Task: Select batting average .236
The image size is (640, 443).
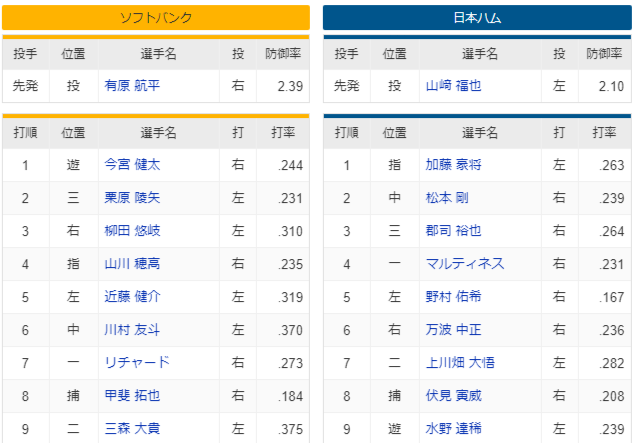Action: 611,330
